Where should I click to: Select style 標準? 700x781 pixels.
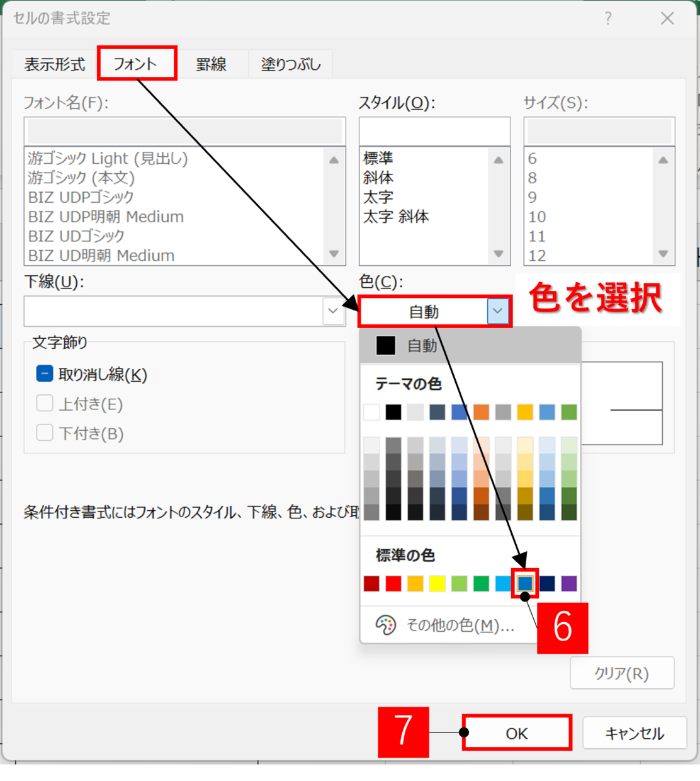click(378, 158)
